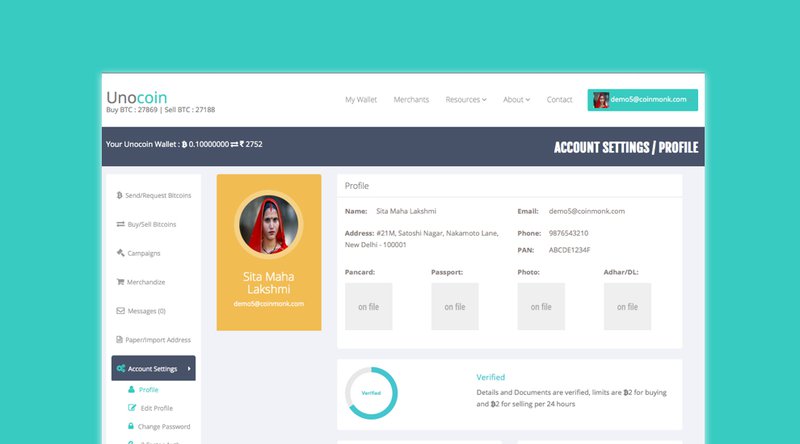Expand the Resources dropdown menu

466,100
